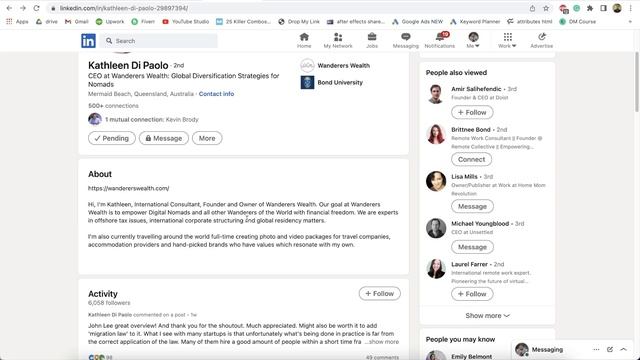Bookmark this page star
The image size is (640, 360).
pyautogui.click(x=546, y=8)
